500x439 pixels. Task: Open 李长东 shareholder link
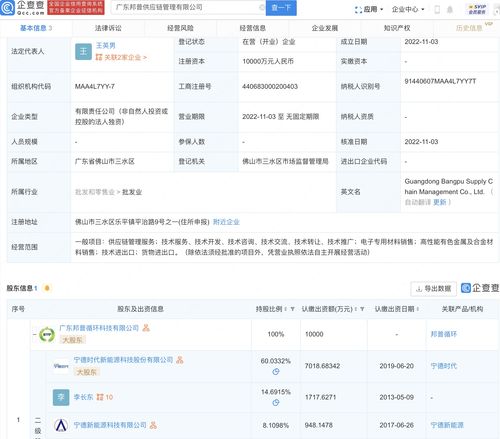[83, 397]
